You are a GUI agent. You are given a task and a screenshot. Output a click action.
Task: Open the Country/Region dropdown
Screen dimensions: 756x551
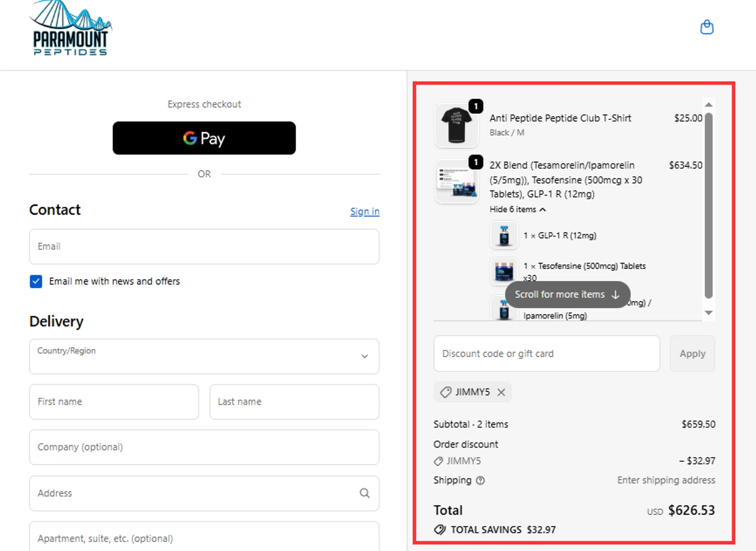click(204, 356)
